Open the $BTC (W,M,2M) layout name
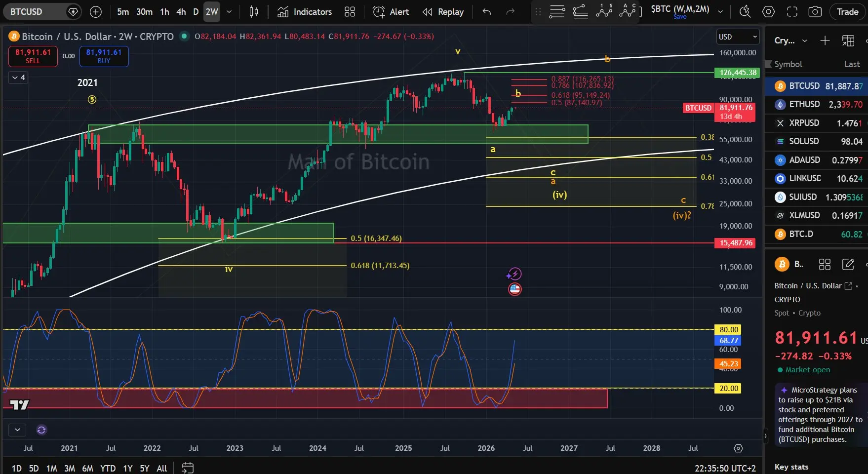Image resolution: width=868 pixels, height=474 pixels. click(680, 9)
